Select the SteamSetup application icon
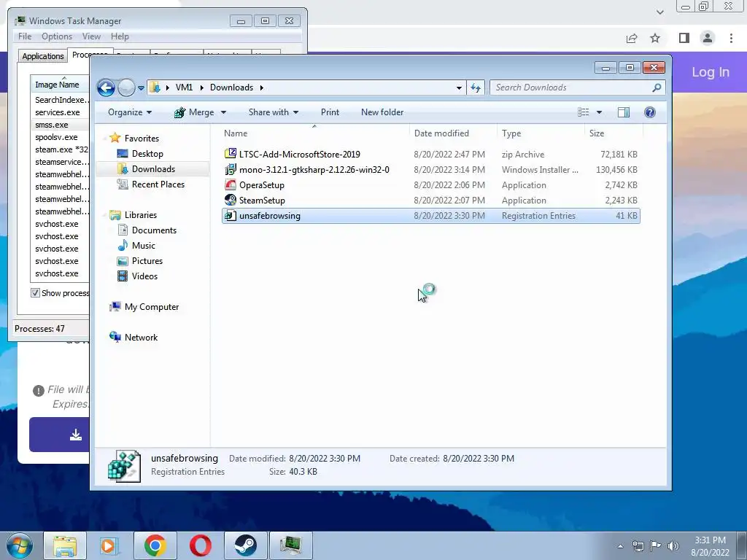 pos(231,200)
